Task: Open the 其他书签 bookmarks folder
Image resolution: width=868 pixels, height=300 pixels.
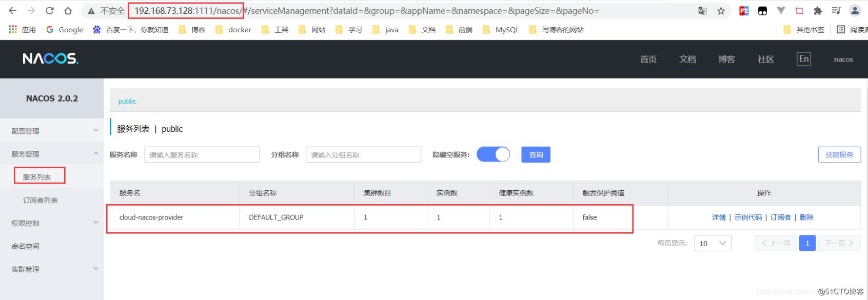Action: [804, 30]
